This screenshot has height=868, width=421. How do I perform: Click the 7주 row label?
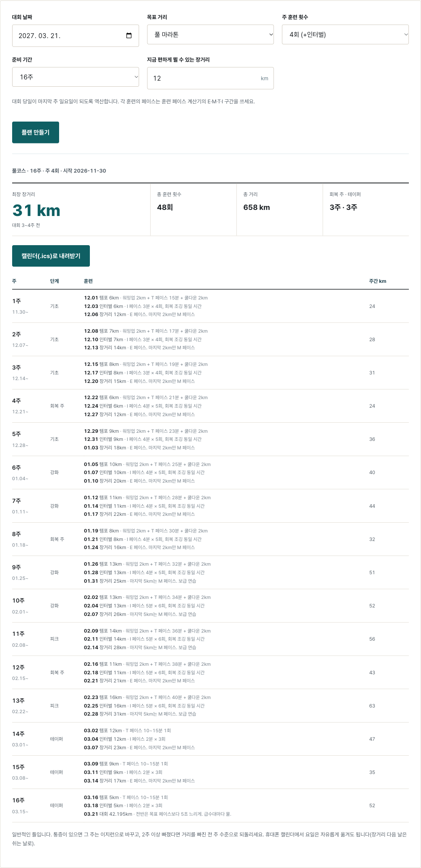point(17,501)
